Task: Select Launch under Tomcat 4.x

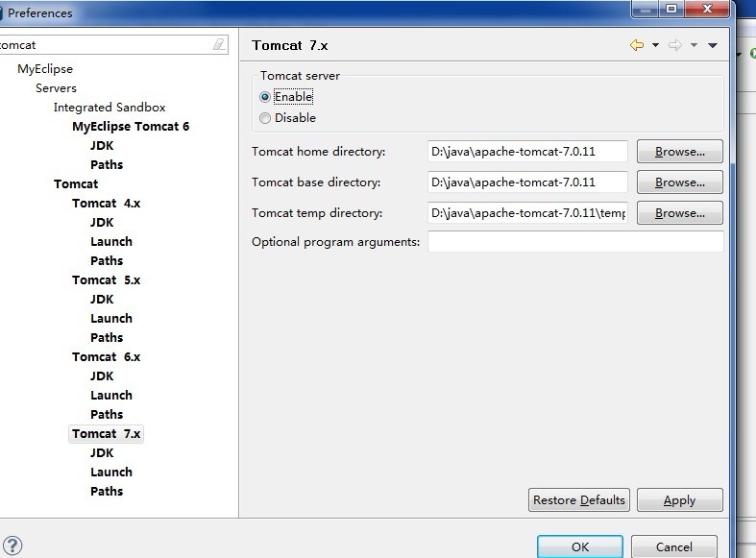Action: 110,242
